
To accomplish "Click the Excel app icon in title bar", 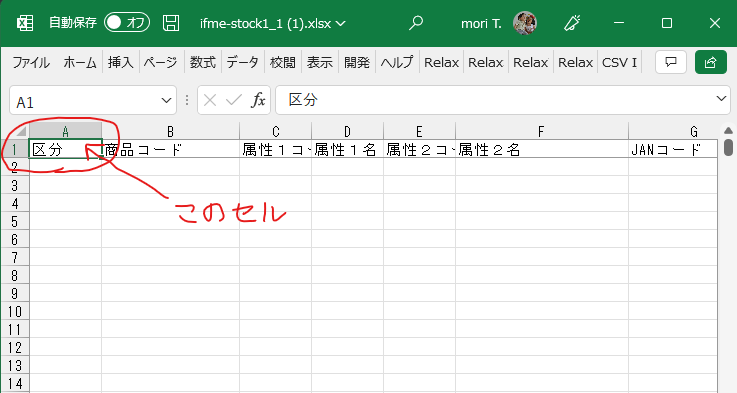I will [x=25, y=23].
